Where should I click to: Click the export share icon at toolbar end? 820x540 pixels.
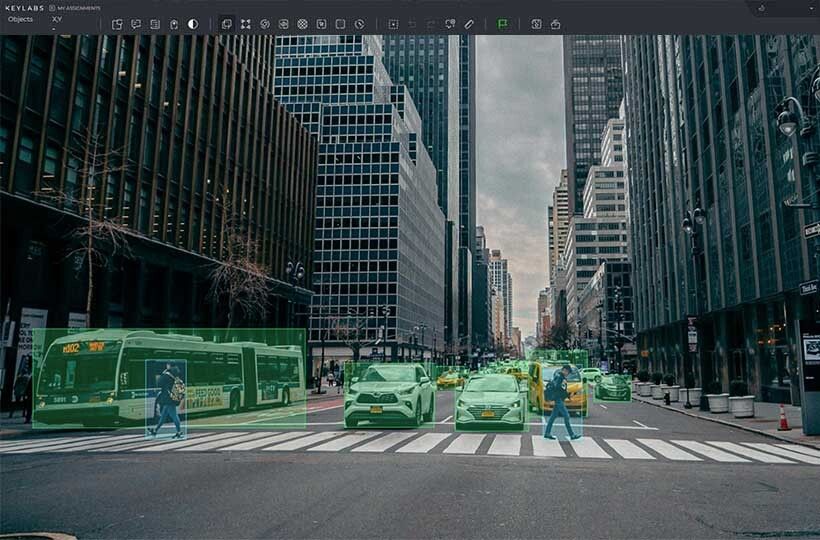(x=555, y=24)
